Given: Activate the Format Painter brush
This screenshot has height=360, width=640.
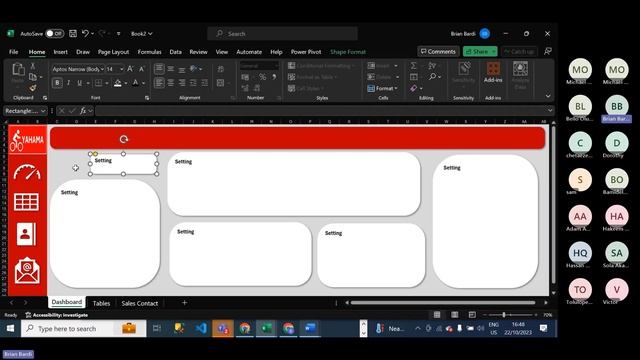Looking at the screenshot, I should click(x=33, y=88).
